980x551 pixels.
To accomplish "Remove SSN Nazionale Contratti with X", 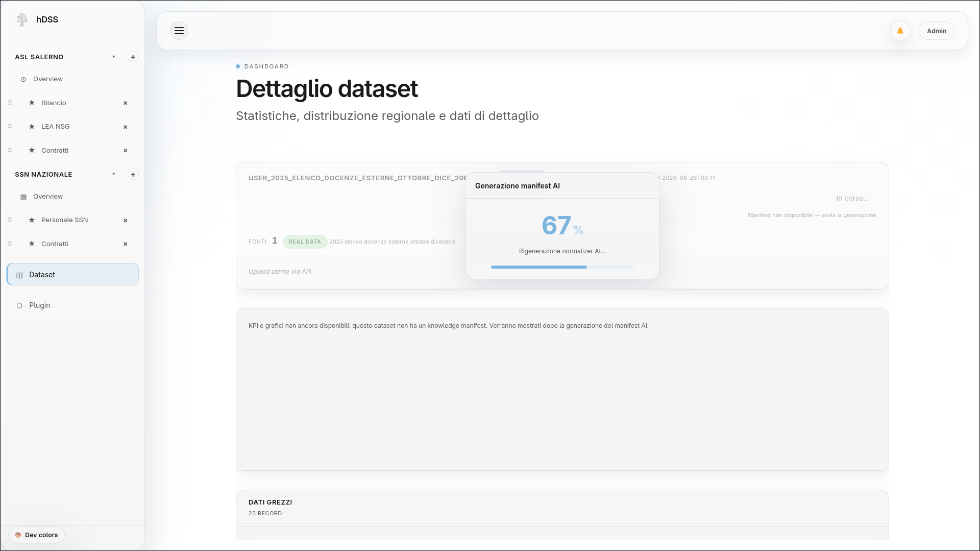I will 126,244.
